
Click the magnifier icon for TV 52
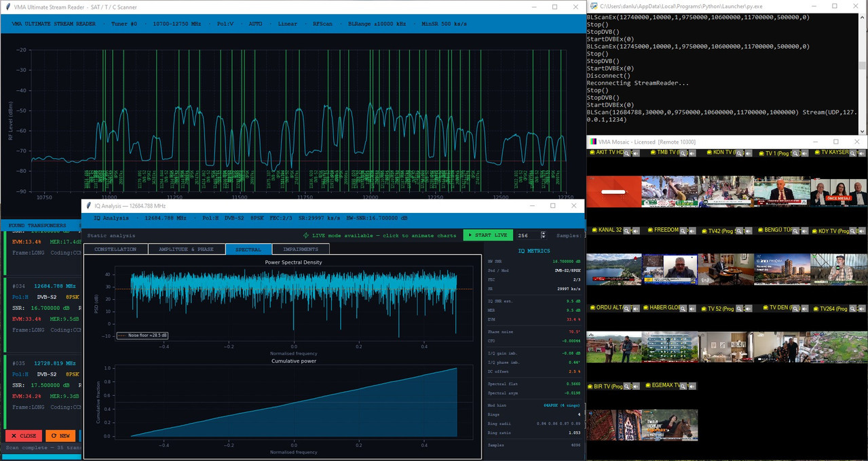click(739, 309)
